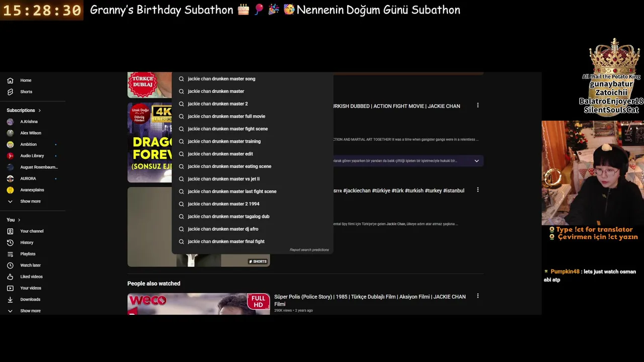Click the Avanexplains channel avatar
Image resolution: width=644 pixels, height=362 pixels.
(x=10, y=190)
